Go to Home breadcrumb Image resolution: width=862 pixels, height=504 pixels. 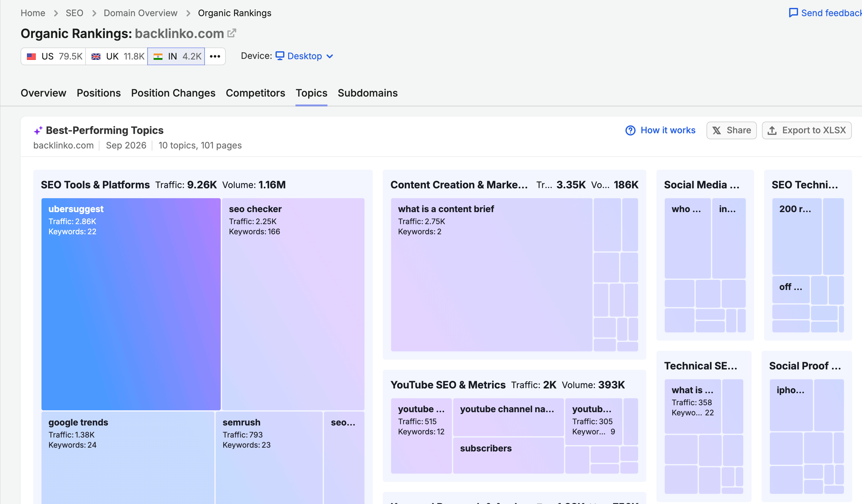(33, 13)
